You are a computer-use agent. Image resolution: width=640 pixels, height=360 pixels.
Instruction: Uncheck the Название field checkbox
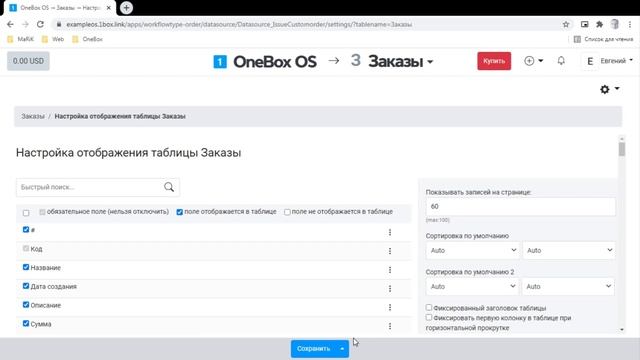26,267
